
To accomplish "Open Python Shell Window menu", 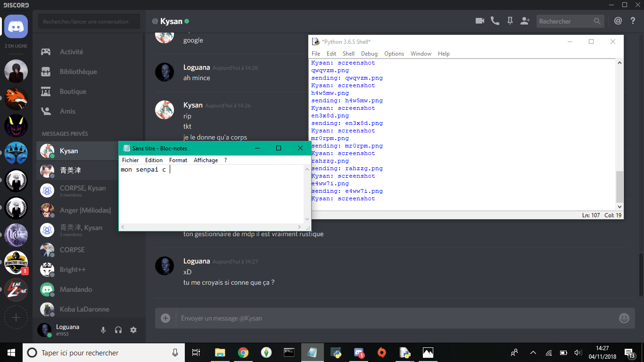I will [x=421, y=54].
